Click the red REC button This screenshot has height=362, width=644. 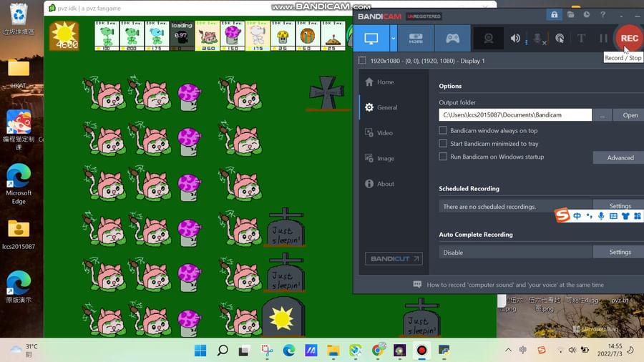(x=629, y=38)
